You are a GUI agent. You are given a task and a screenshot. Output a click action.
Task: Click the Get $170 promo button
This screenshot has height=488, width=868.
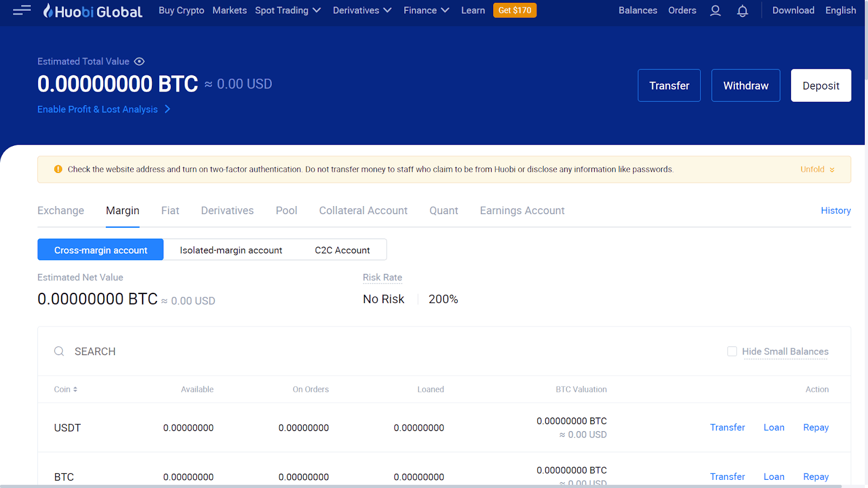tap(515, 10)
